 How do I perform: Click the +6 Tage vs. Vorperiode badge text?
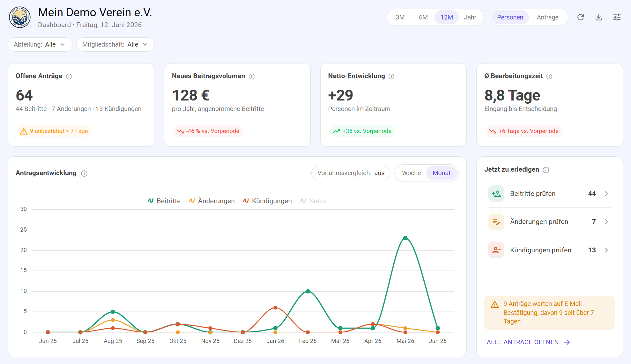529,131
